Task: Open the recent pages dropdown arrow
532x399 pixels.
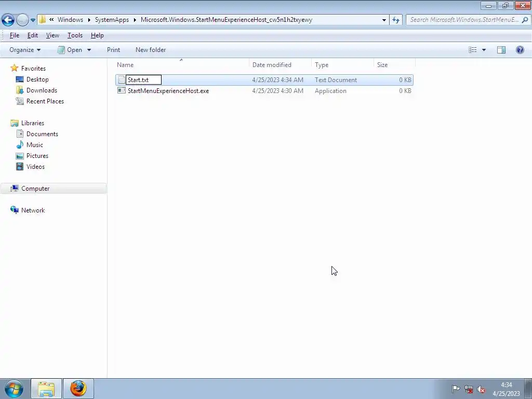Action: click(x=33, y=20)
